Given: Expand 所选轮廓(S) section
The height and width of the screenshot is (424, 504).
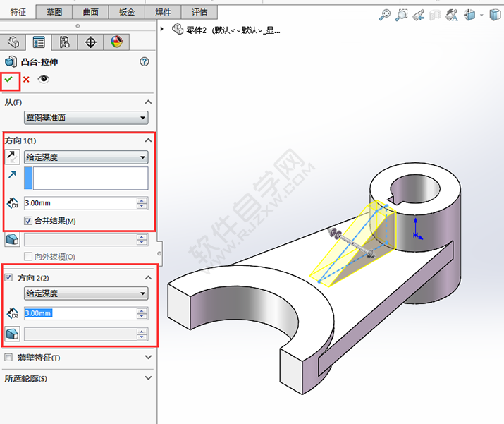Looking at the screenshot, I should [x=148, y=378].
